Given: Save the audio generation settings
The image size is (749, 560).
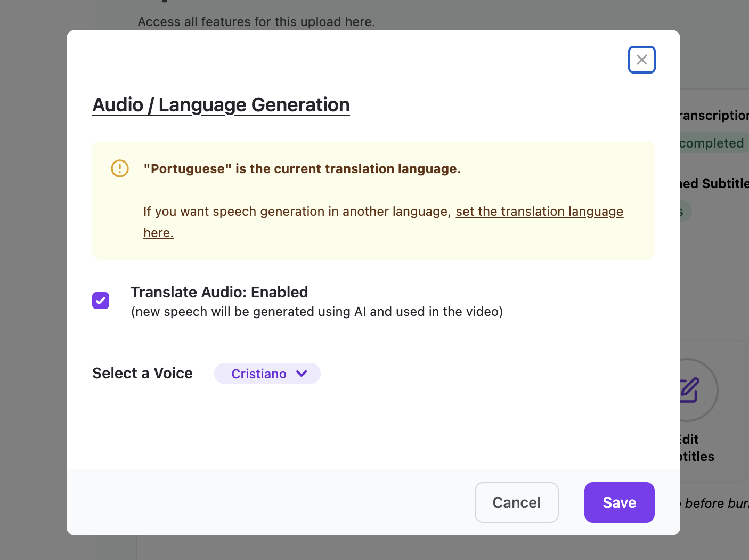Looking at the screenshot, I should (619, 502).
